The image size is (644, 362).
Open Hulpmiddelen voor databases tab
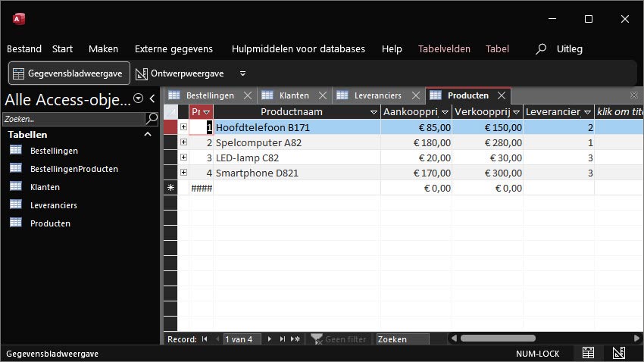pos(299,48)
